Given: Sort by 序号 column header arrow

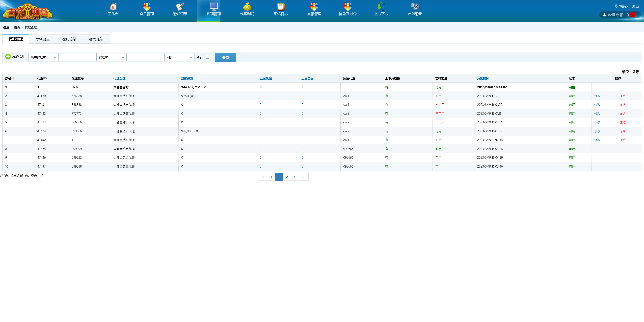Looking at the screenshot, I should click(x=13, y=78).
